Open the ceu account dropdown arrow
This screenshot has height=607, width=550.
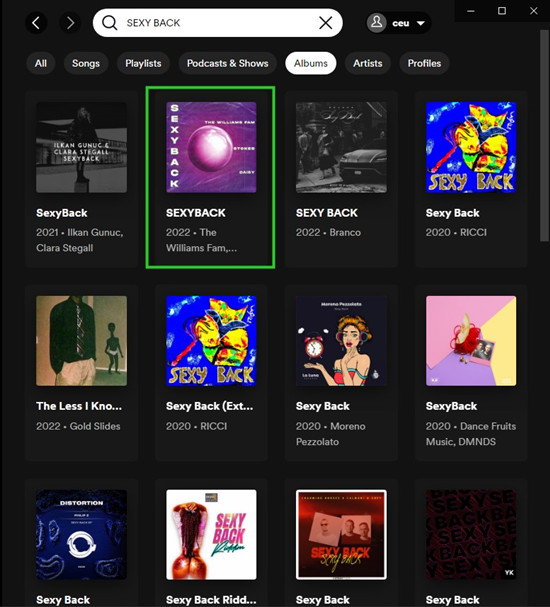(x=421, y=23)
